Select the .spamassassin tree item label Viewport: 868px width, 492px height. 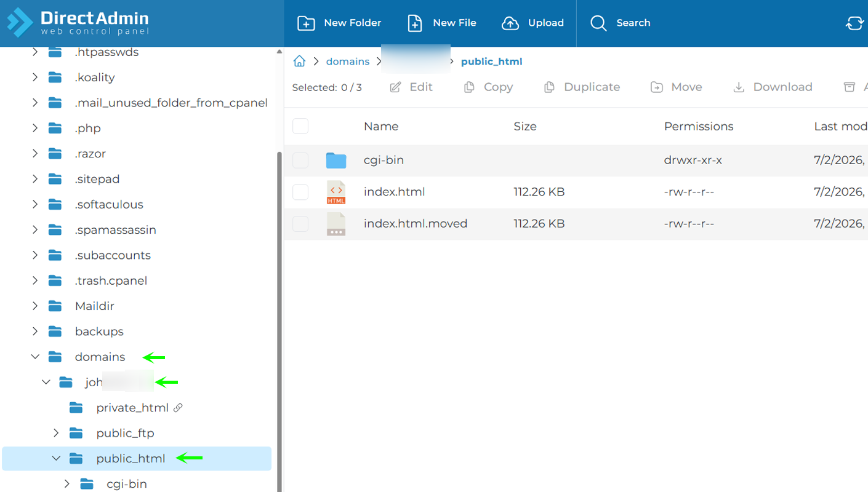(x=116, y=230)
